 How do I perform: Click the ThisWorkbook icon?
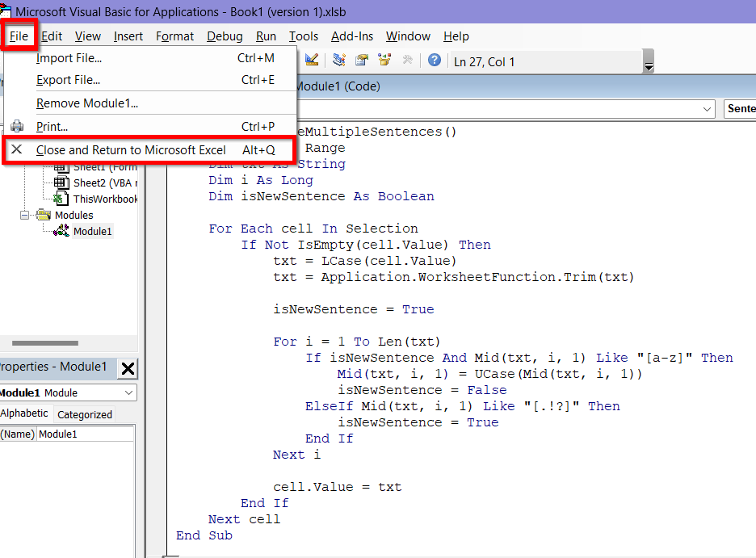[61, 199]
